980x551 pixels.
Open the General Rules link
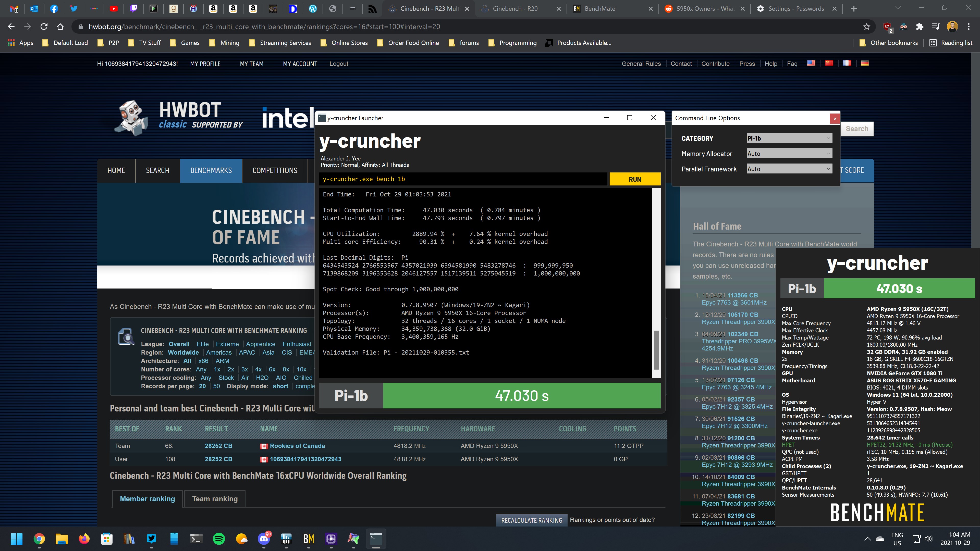pos(641,64)
